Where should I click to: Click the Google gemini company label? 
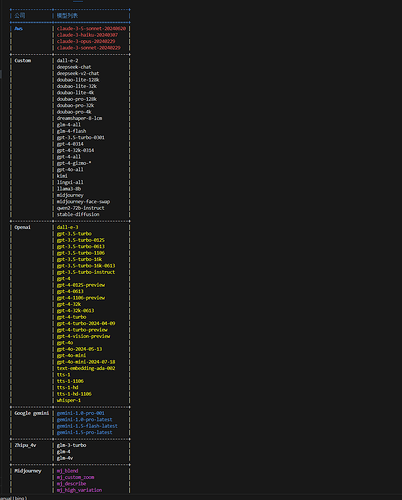point(32,413)
